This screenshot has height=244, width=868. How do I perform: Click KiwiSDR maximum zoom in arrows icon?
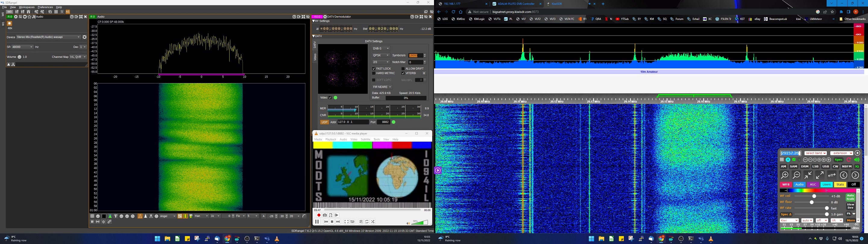(x=808, y=175)
